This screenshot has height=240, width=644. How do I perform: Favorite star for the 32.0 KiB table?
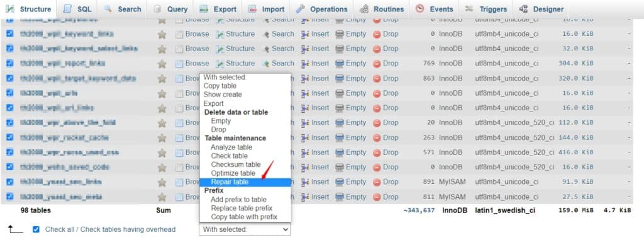coord(162,49)
